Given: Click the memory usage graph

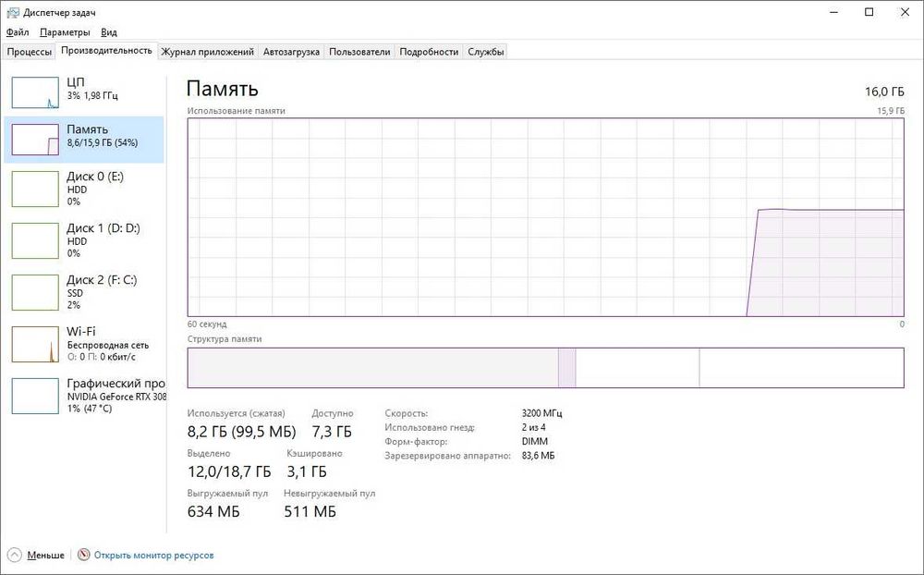Looking at the screenshot, I should click(x=546, y=217).
